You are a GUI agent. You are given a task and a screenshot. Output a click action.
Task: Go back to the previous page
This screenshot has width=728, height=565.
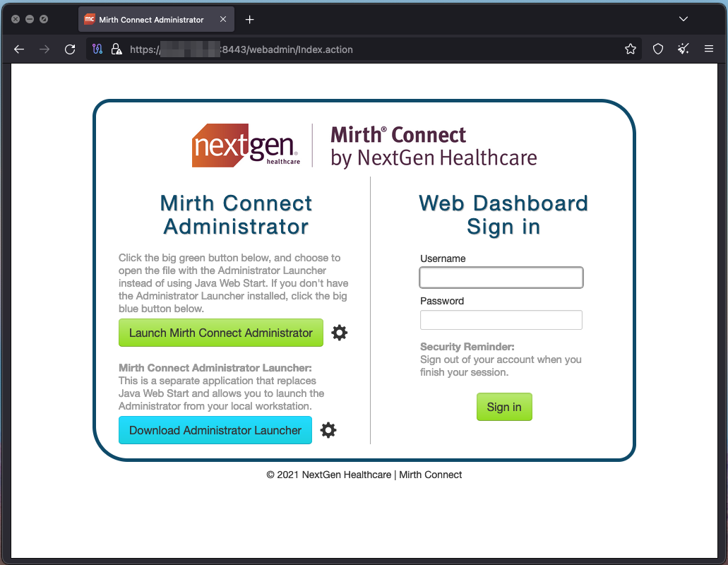[x=19, y=49]
